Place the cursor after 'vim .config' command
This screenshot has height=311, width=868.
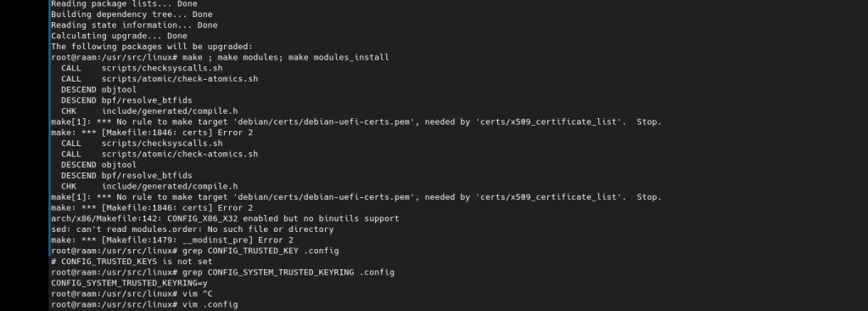(238, 304)
